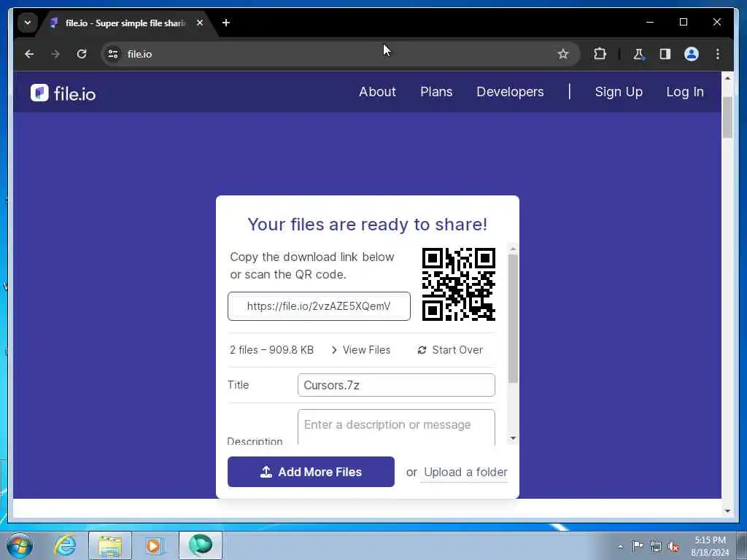Image resolution: width=747 pixels, height=560 pixels.
Task: Open Chrome three-dot menu
Action: click(x=718, y=54)
